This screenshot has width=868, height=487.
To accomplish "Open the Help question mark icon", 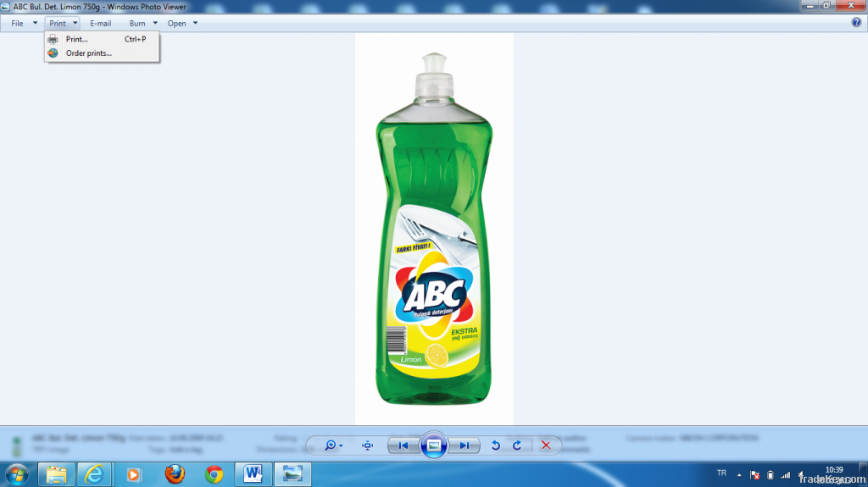I will click(856, 23).
